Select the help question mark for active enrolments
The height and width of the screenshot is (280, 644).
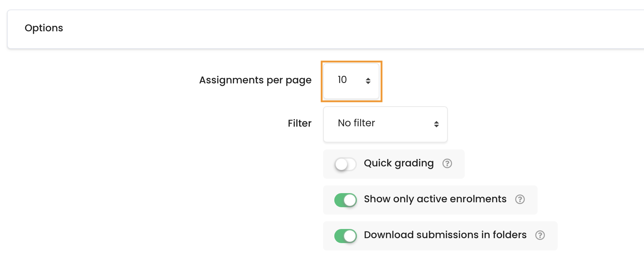pyautogui.click(x=520, y=199)
